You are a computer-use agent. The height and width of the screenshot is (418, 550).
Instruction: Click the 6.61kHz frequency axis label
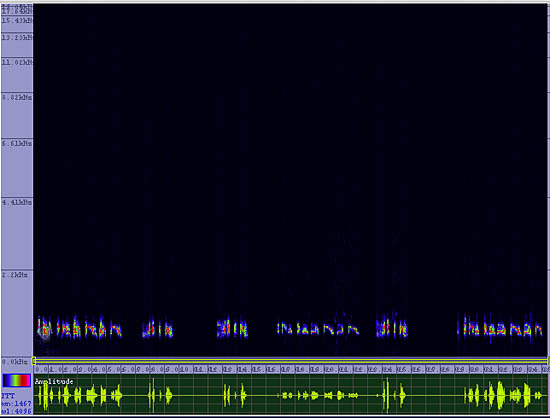coord(17,143)
